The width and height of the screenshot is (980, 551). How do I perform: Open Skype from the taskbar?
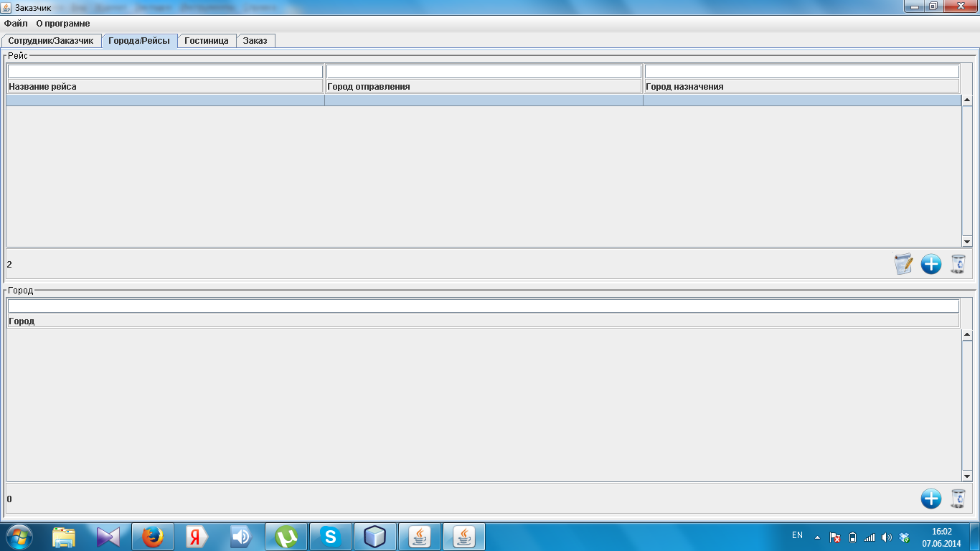pos(330,537)
